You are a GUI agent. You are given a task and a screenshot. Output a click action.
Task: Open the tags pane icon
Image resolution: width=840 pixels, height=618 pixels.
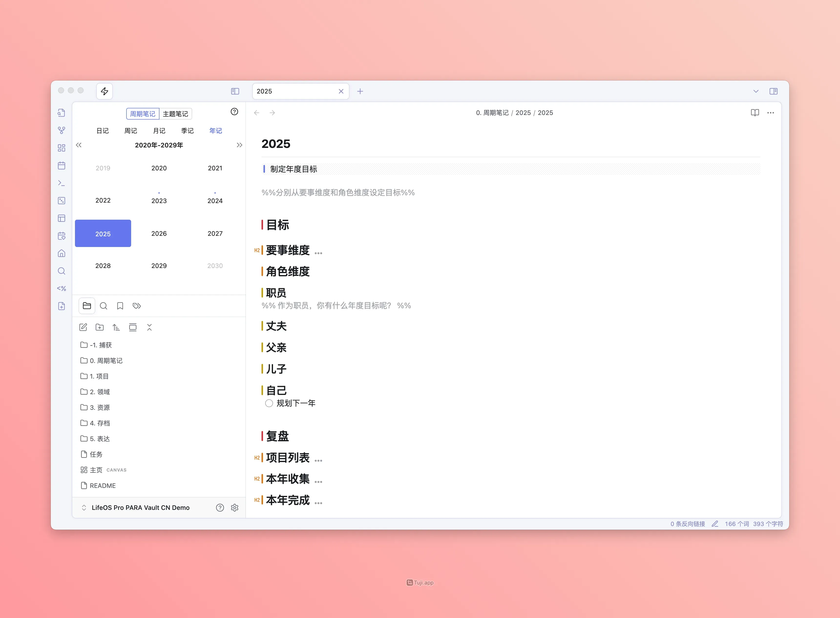(136, 306)
